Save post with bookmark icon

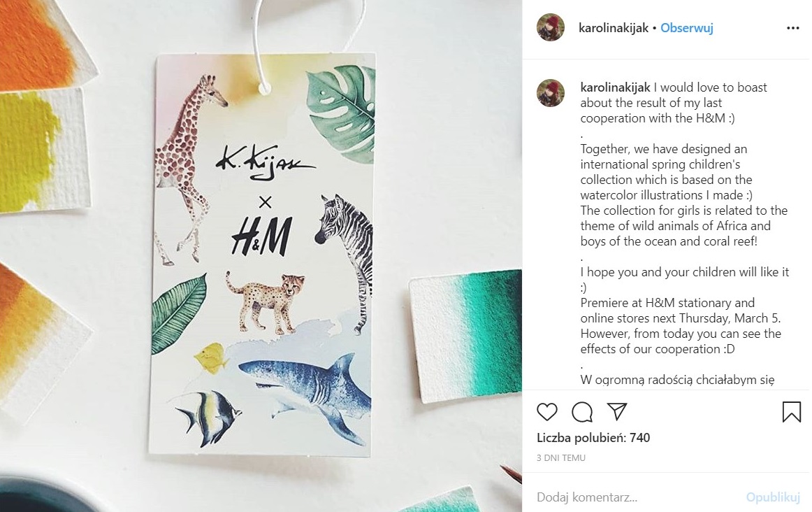[791, 412]
